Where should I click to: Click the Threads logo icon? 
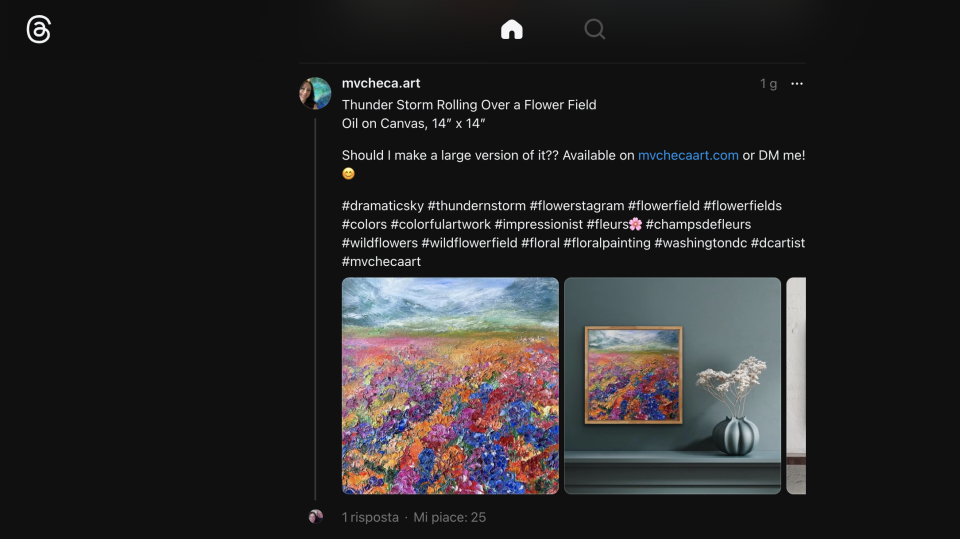click(39, 29)
